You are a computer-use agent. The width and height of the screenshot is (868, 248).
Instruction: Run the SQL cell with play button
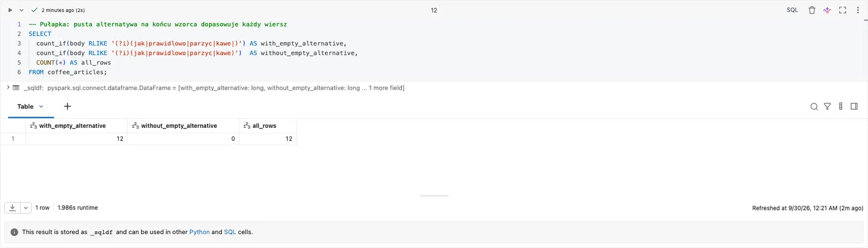click(10, 10)
